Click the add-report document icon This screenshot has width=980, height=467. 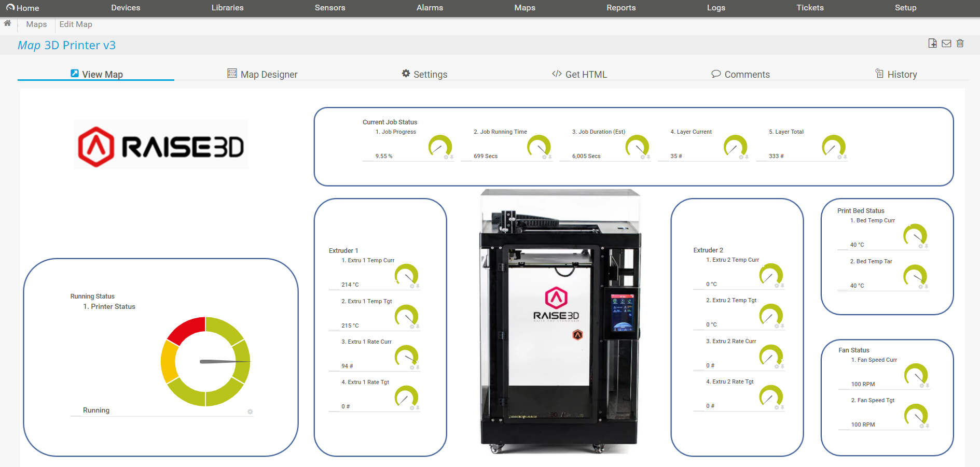[932, 43]
